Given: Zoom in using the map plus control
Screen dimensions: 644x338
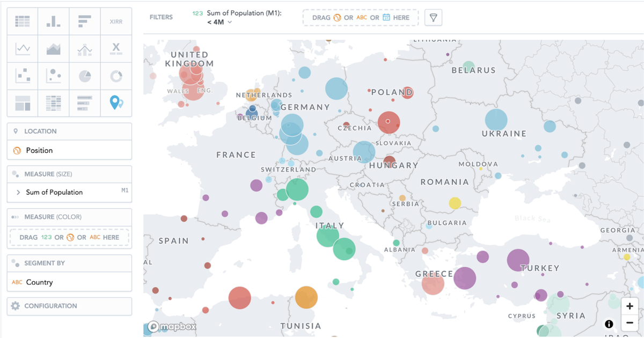Looking at the screenshot, I should [x=630, y=306].
